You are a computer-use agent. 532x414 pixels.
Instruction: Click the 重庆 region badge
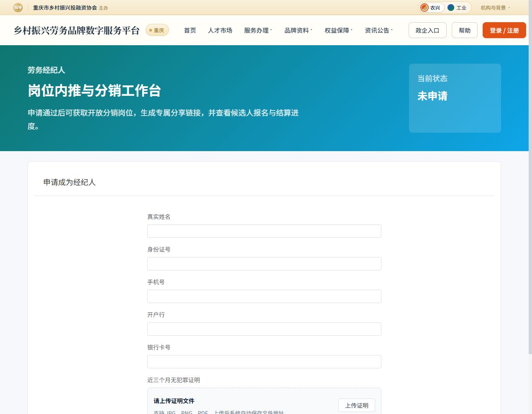coord(157,30)
